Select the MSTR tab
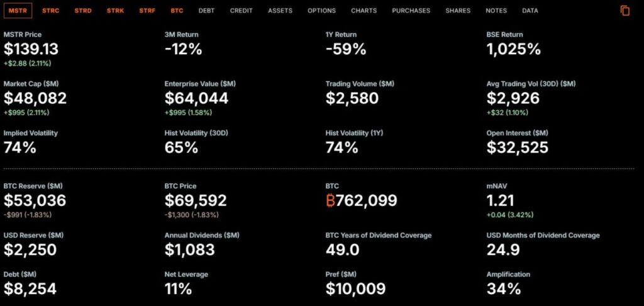Image resolution: width=644 pixels, height=306 pixels. click(x=18, y=11)
